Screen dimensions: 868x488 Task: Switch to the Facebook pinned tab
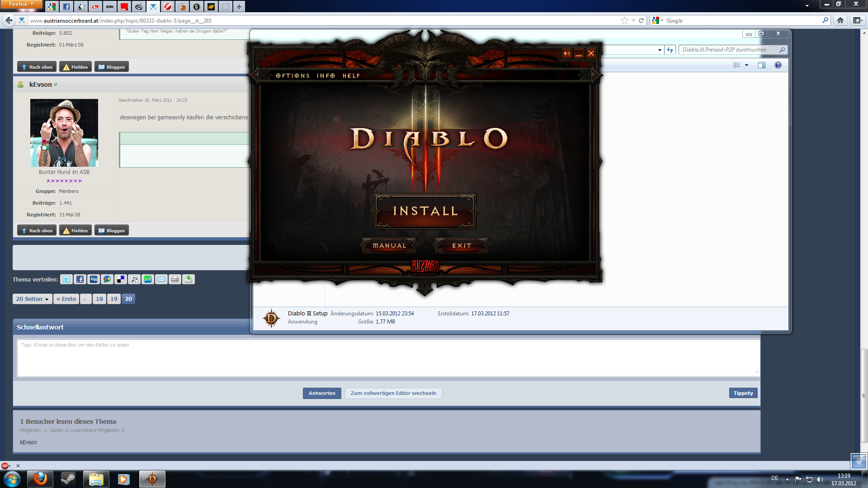(x=66, y=6)
